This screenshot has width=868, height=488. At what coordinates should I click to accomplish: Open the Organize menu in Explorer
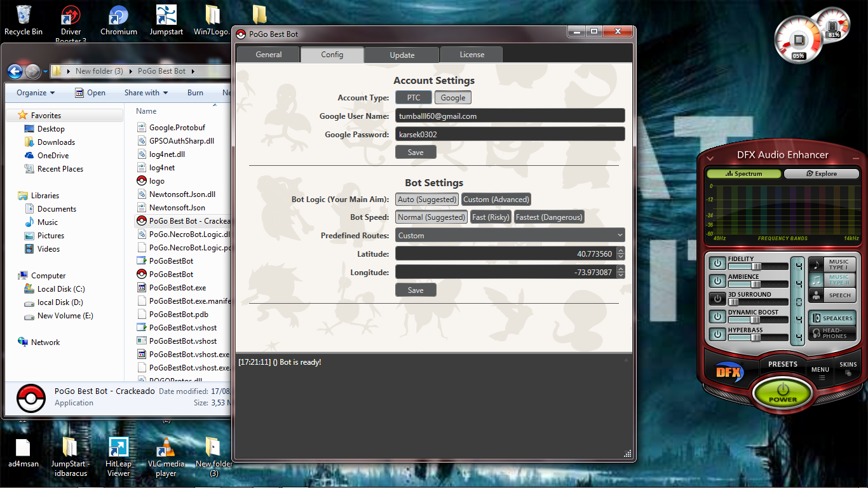click(x=36, y=93)
